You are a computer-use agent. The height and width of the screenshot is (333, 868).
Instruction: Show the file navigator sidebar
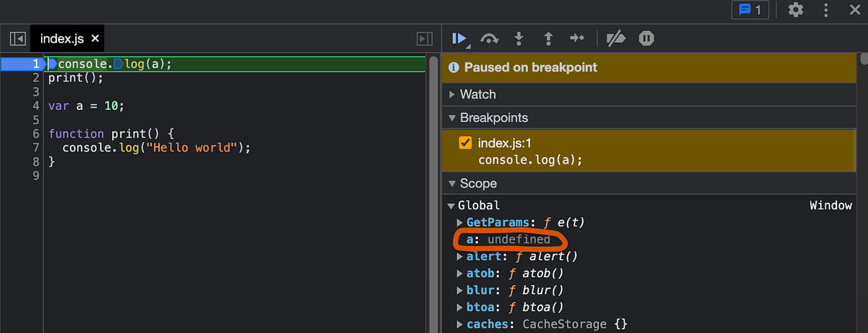click(17, 38)
